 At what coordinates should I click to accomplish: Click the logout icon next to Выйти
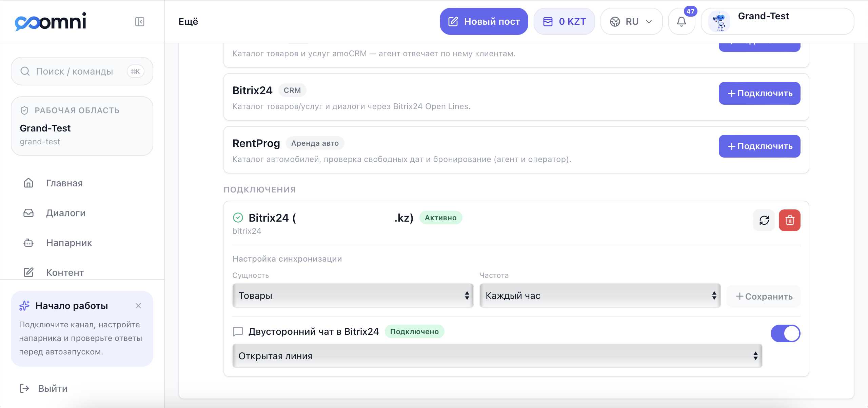point(24,388)
